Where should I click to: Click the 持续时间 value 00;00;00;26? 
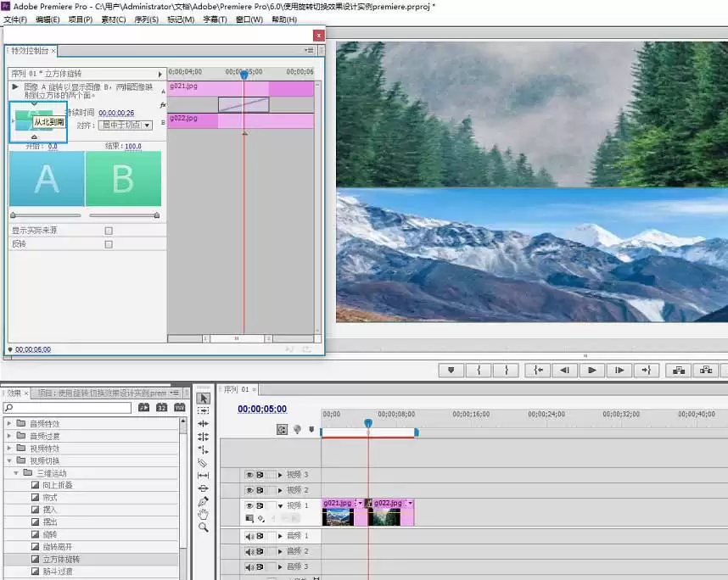(116, 113)
